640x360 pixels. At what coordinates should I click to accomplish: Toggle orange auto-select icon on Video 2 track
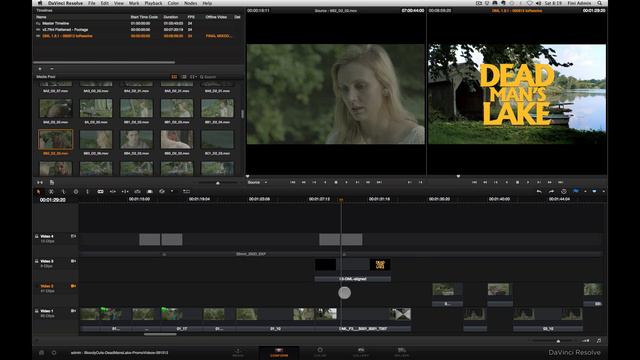(x=73, y=286)
